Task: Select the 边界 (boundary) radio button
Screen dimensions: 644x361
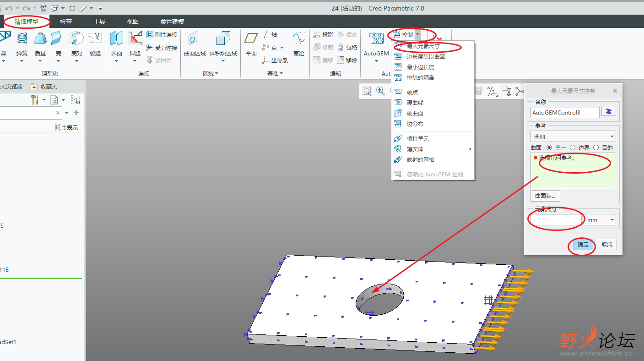Action: tap(572, 148)
